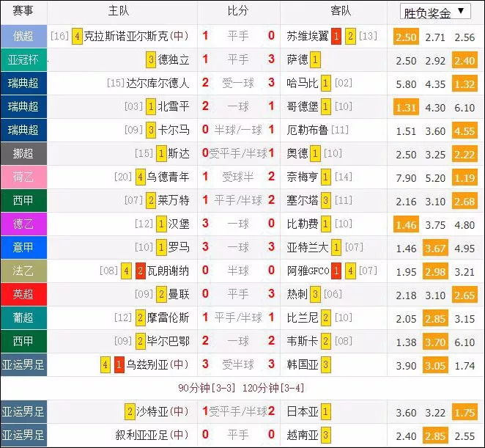
Task: Click handicap 半球 in 瓦朗谢纳 row
Action: click(x=238, y=271)
